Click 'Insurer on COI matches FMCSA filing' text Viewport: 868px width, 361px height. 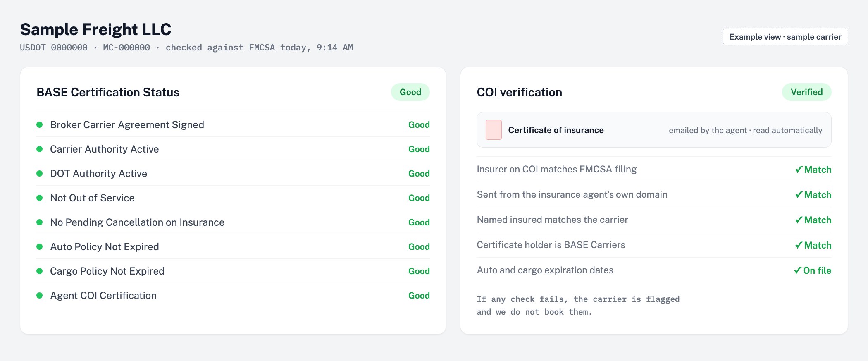(557, 169)
